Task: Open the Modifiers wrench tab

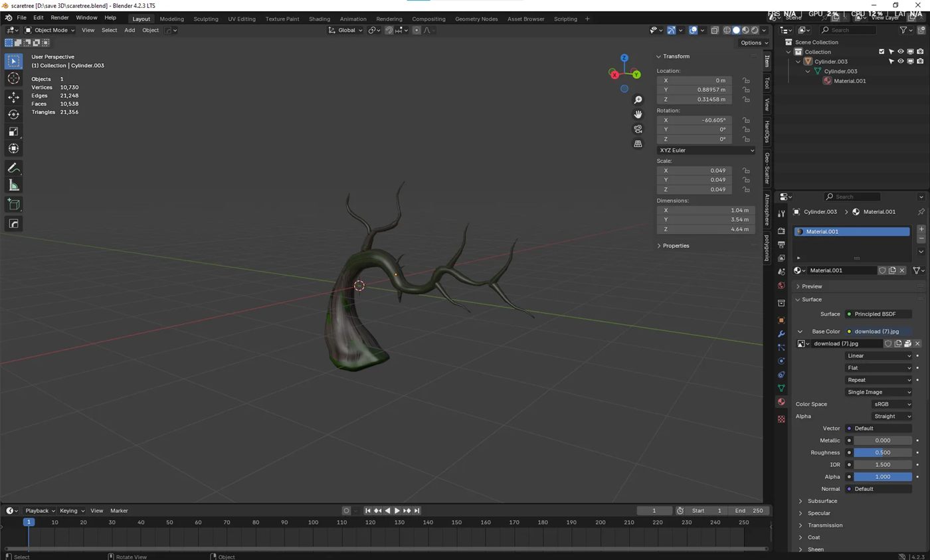Action: [781, 333]
